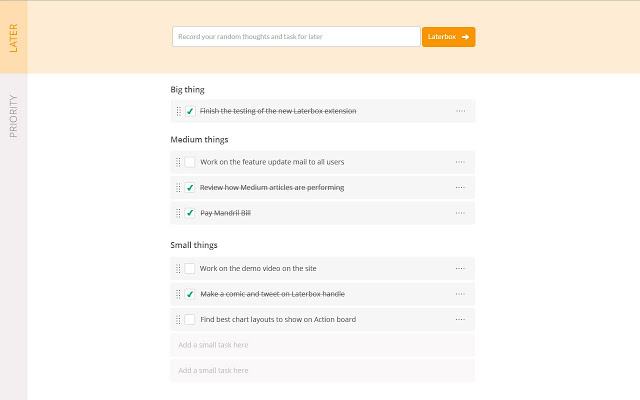Image resolution: width=640 pixels, height=400 pixels.
Task: Uncheck Finish the testing of Laterbox extension
Action: coord(190,111)
